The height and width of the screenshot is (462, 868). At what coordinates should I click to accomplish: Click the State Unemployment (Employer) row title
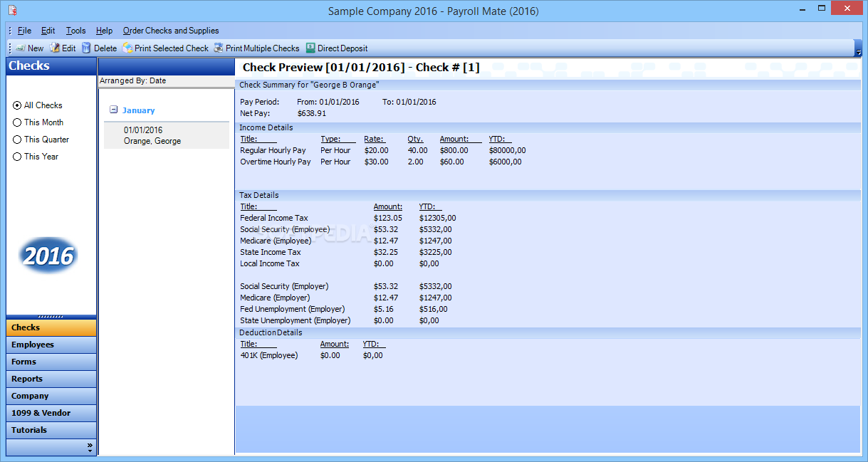tap(296, 320)
